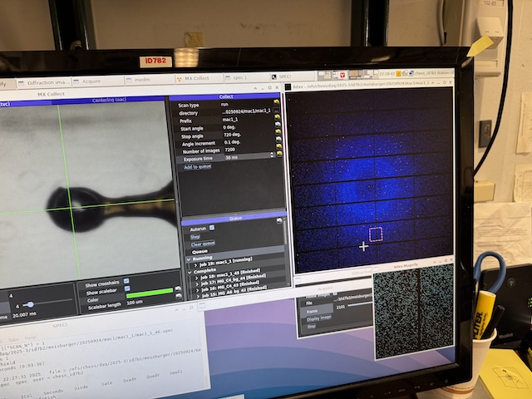Click the Add to queue button
The width and height of the screenshot is (532, 399).
click(x=198, y=166)
